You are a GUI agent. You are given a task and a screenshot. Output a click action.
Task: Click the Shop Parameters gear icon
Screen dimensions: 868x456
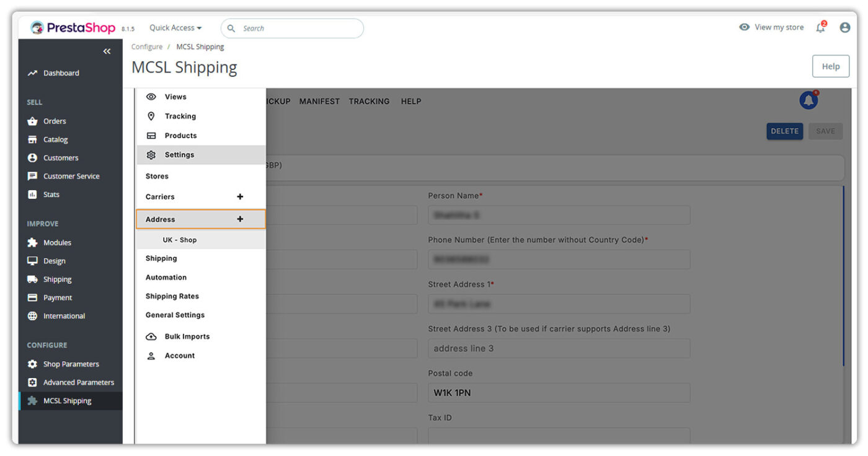point(32,364)
